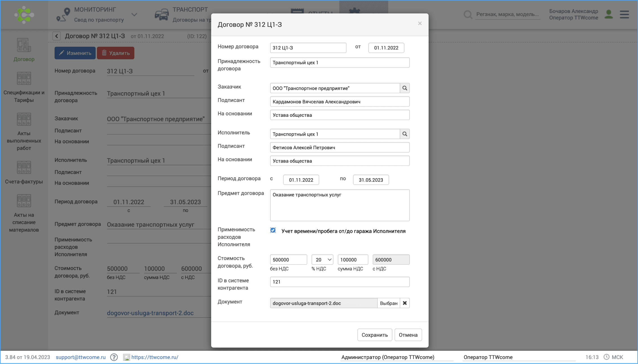Uncheck Учет времени/пробега от/до гаража Исполнителя
Image resolution: width=638 pixels, height=364 pixels.
273,230
